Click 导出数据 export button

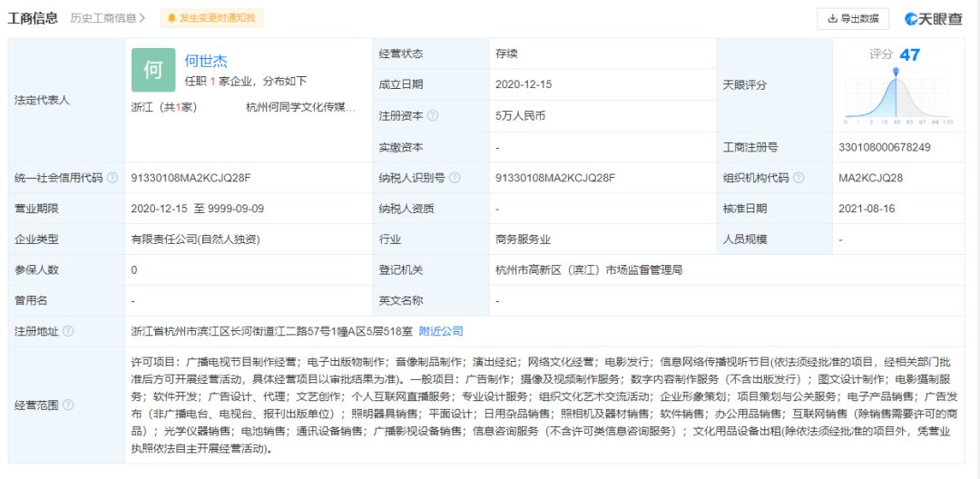click(x=852, y=19)
